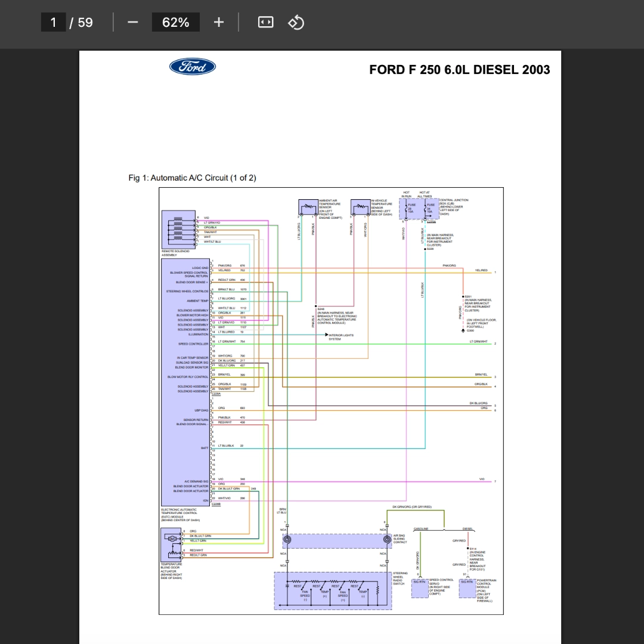This screenshot has height=644, width=644.
Task: Click the in-vehicle temperature sensor symbol
Action: tap(360, 206)
